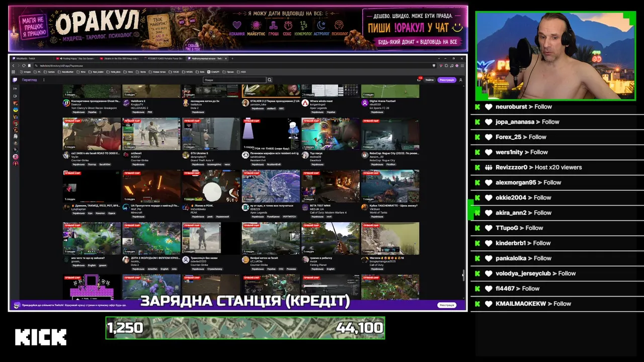Open the Ліземо в PEAK stream thumbnail
The width and height of the screenshot is (644, 362).
coord(211,186)
